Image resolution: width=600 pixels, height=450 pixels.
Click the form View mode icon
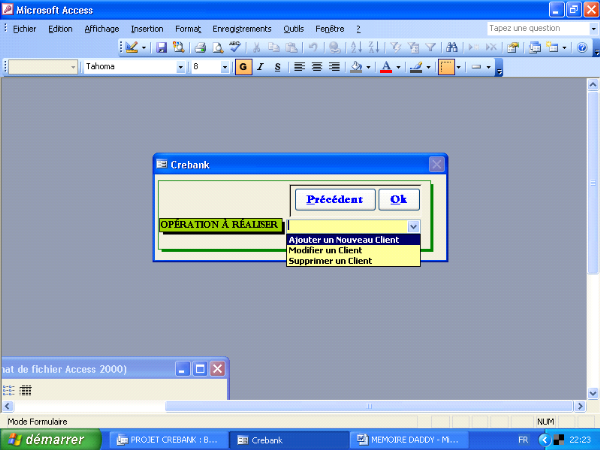point(131,47)
